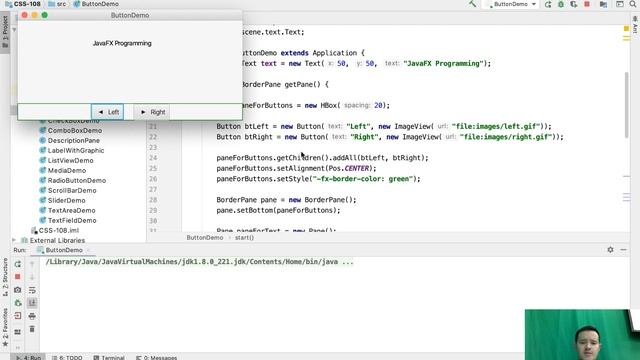Click the editor vertical scrollbar thumb
This screenshot has height=360, width=640.
[x=627, y=104]
